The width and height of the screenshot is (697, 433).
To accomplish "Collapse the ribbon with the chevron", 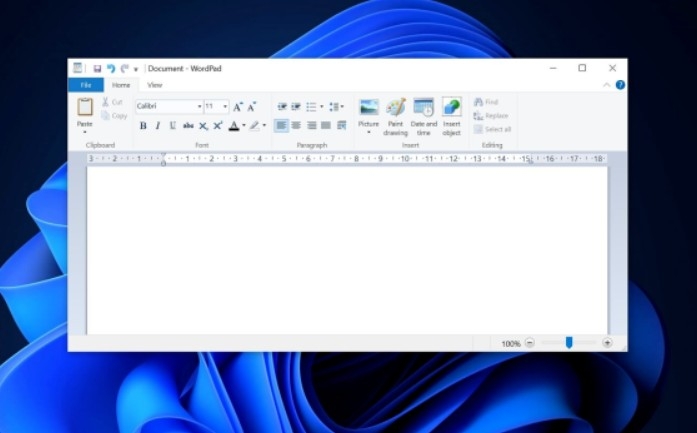I will pos(606,85).
